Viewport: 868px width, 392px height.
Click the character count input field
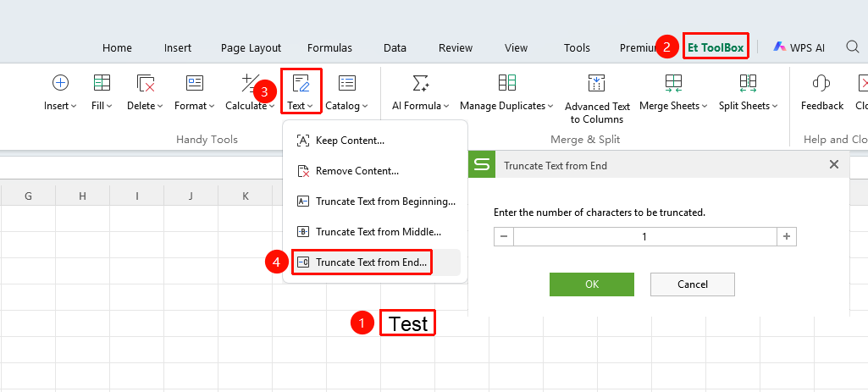645,236
